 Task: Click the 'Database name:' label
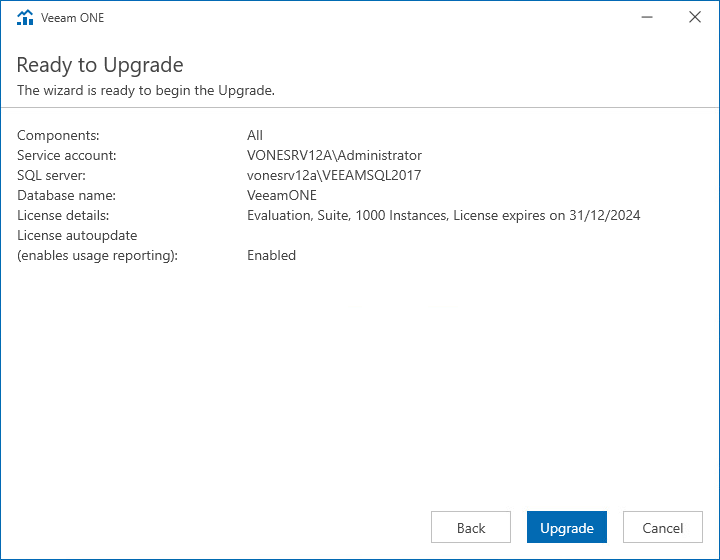click(x=67, y=196)
